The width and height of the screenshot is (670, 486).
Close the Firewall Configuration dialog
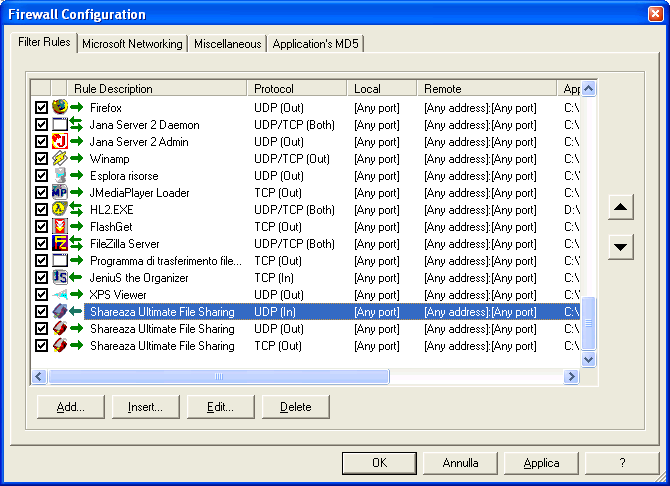655,14
